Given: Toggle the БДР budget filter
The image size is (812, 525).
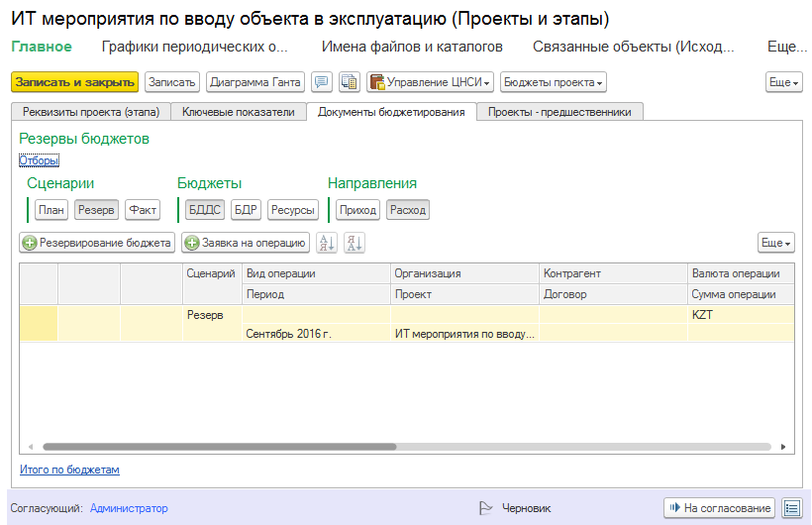Looking at the screenshot, I should pyautogui.click(x=246, y=210).
